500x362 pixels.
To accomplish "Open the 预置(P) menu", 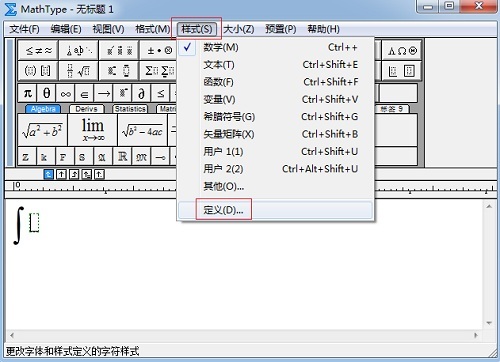I will tap(281, 29).
